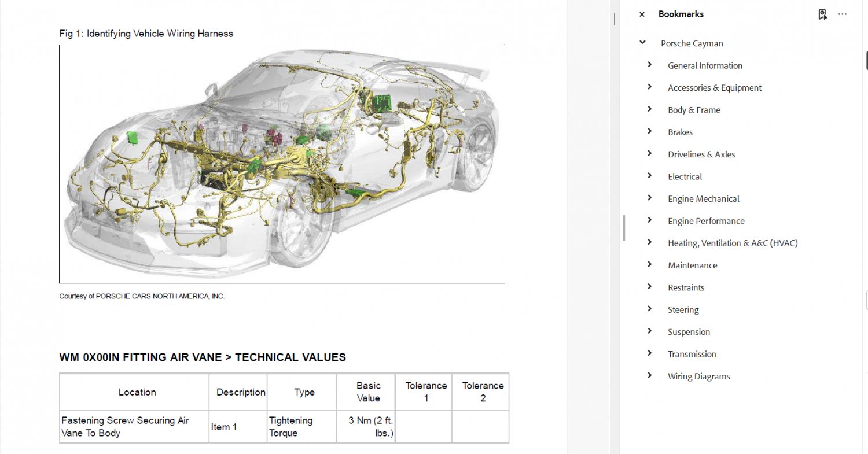Click the vehicle wiring harness figure
The height and width of the screenshot is (454, 868).
282,164
